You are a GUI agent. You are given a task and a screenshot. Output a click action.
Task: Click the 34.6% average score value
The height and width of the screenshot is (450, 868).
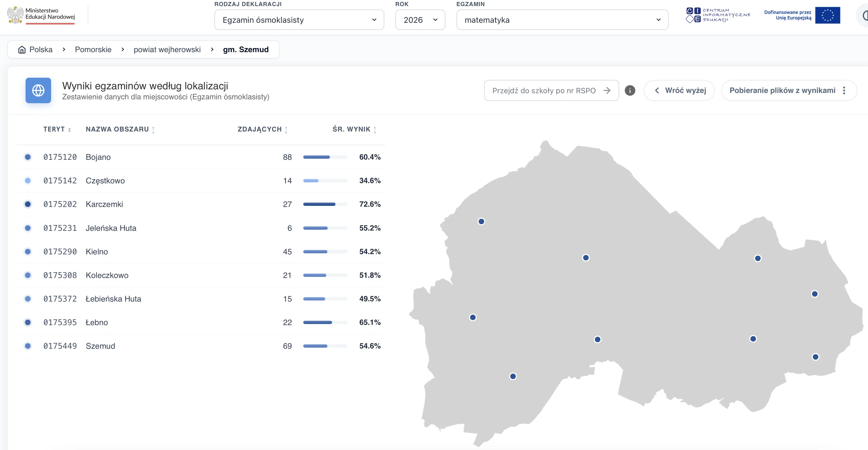[x=370, y=181]
